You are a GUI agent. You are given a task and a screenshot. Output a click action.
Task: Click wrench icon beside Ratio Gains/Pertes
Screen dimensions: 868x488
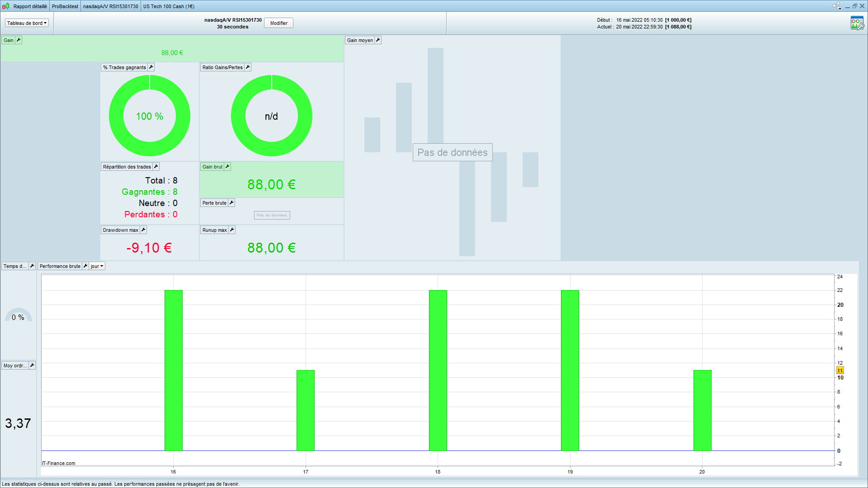click(x=248, y=67)
